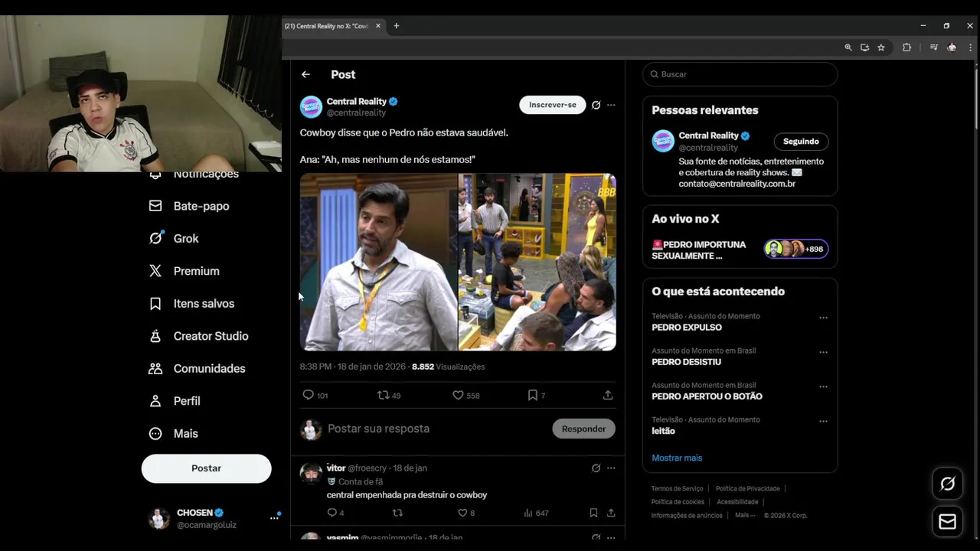The width and height of the screenshot is (980, 551).
Task: Expand footer Mais options
Action: [x=743, y=515]
